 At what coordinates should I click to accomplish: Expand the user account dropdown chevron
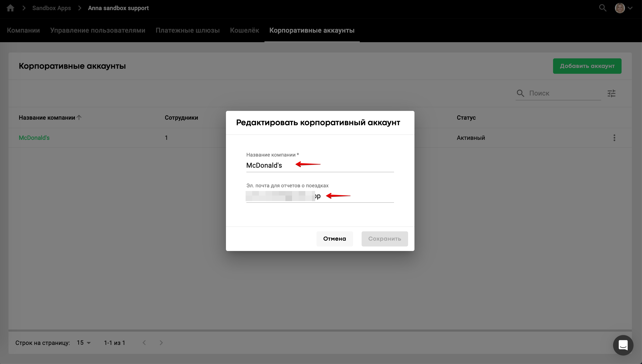click(x=630, y=8)
